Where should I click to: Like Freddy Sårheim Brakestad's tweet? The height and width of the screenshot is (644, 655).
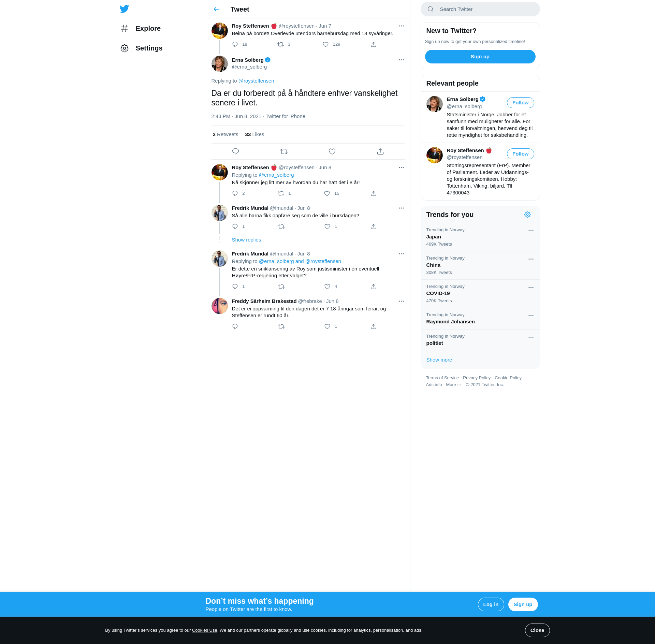tap(327, 326)
